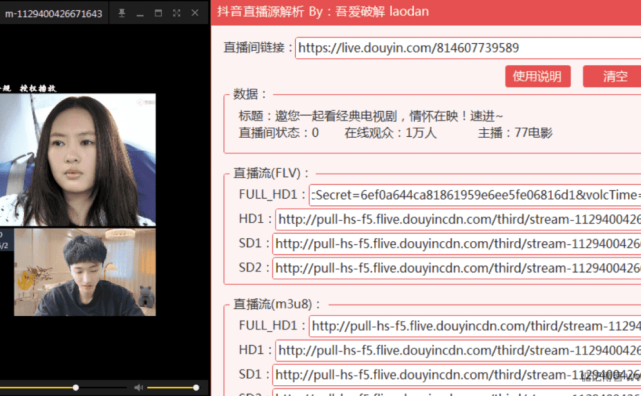
Task: Enter fullscreen in the video player
Action: pos(177,13)
